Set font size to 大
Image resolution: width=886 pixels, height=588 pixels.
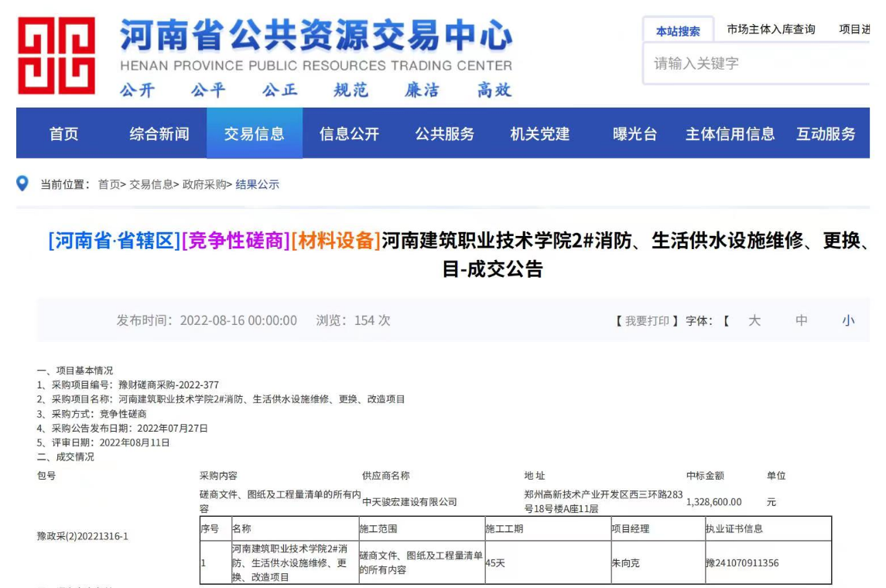(x=754, y=321)
